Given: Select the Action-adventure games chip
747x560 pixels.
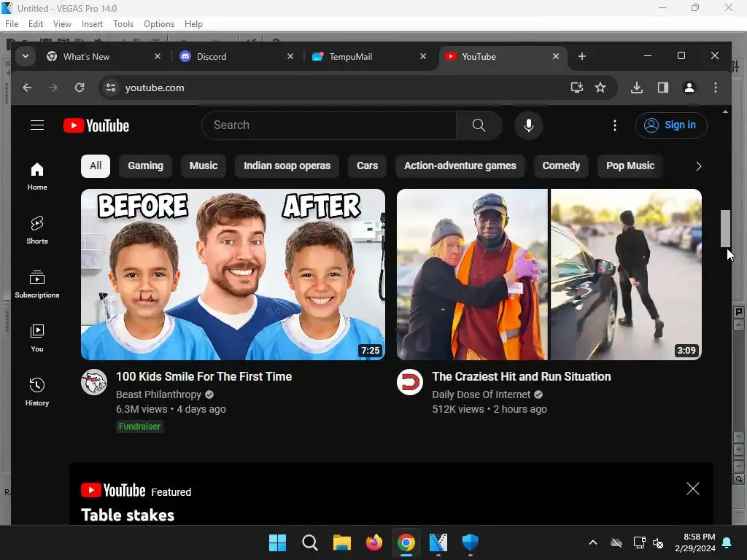Looking at the screenshot, I should [x=460, y=166].
